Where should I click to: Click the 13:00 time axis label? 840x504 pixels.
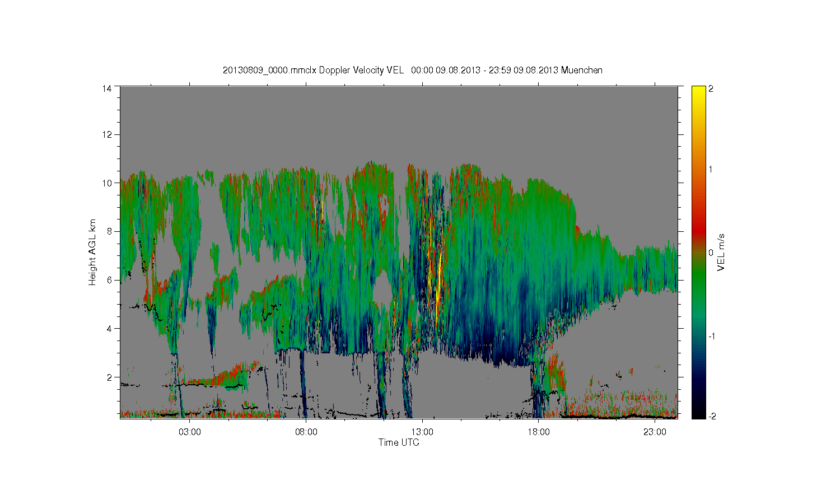(x=422, y=432)
